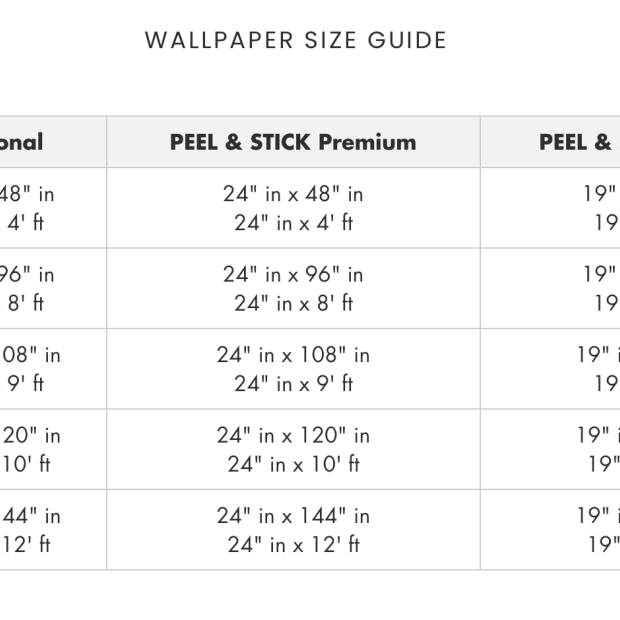Click the 24" in x 120" in text

point(293,435)
